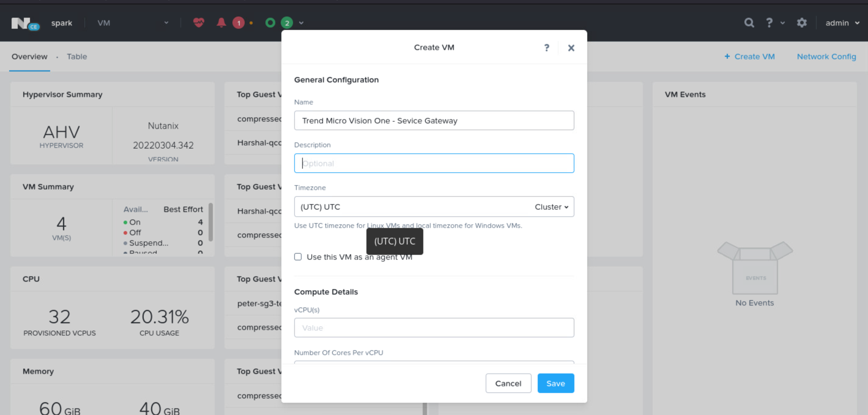Switch to the Table tab
The width and height of the screenshot is (868, 415).
point(77,57)
